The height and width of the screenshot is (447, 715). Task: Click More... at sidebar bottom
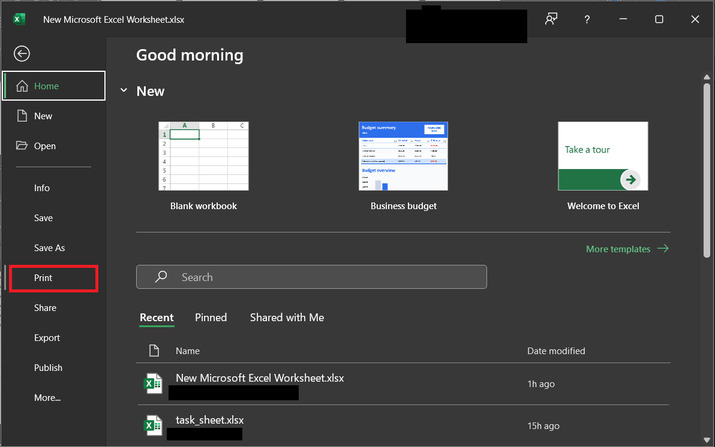point(47,398)
